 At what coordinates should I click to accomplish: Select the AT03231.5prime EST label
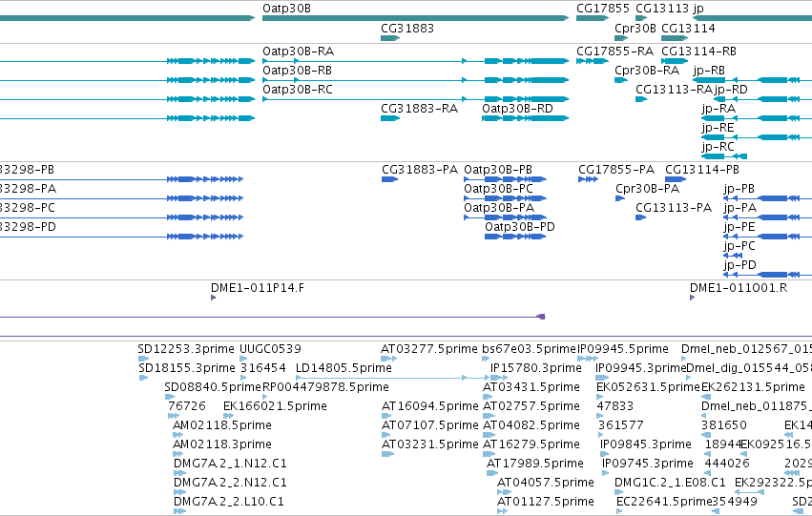[430, 445]
